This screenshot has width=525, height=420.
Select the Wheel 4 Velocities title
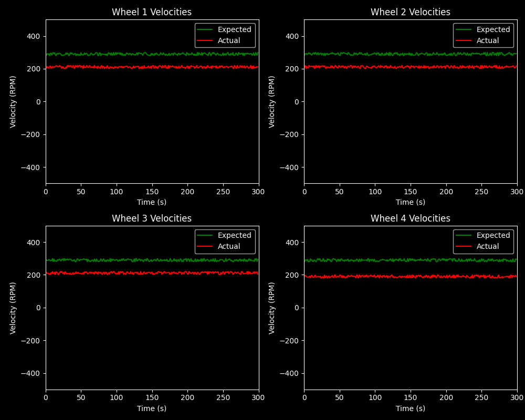coord(410,218)
